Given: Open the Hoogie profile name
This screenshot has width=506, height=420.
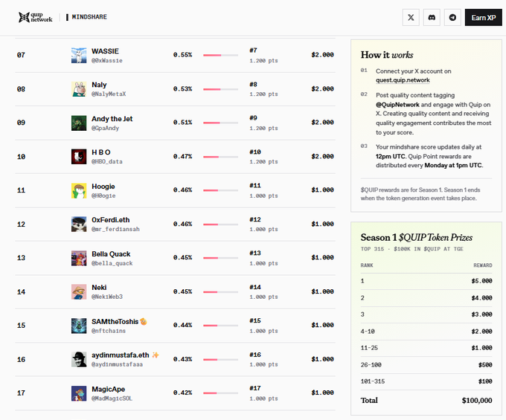Looking at the screenshot, I should click(103, 187).
